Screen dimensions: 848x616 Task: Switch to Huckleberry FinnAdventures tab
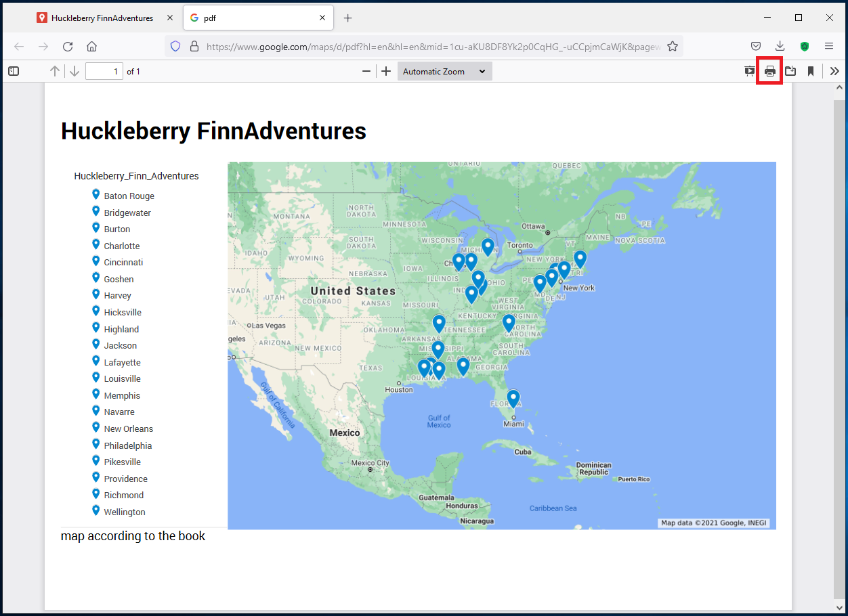(x=102, y=18)
